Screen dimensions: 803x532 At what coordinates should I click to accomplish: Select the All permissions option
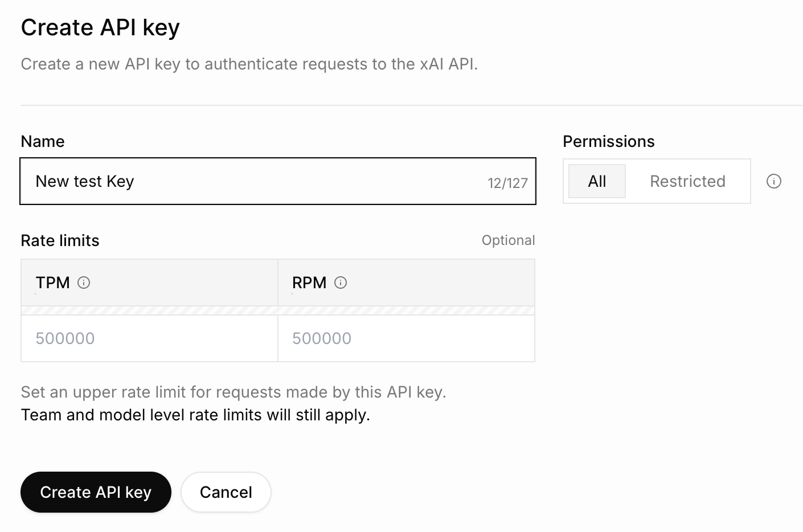[597, 181]
